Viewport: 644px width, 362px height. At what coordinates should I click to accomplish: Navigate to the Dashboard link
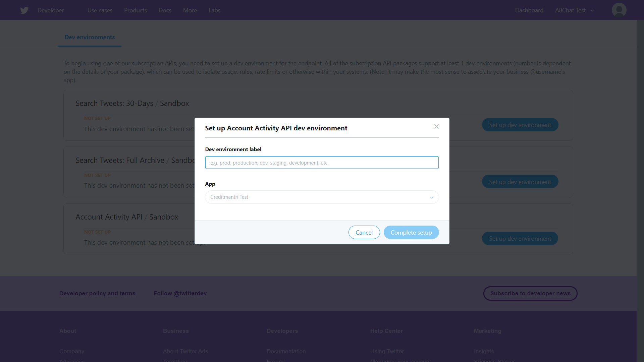click(529, 10)
